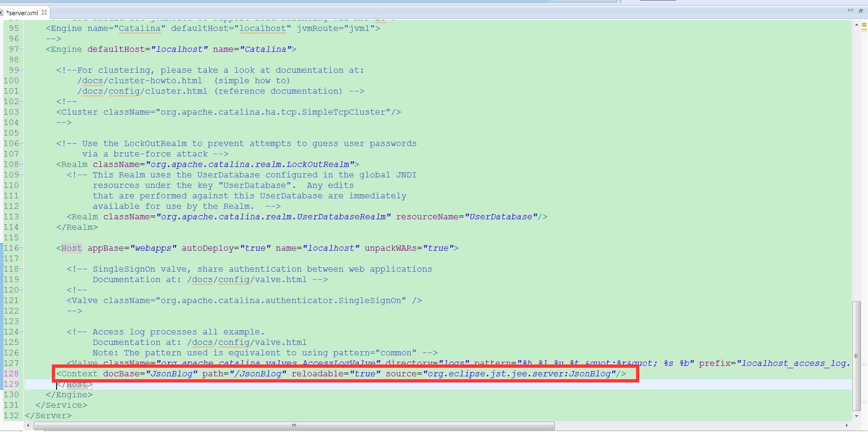868x432 pixels.
Task: Click the closing </Server> tag
Action: [48, 416]
